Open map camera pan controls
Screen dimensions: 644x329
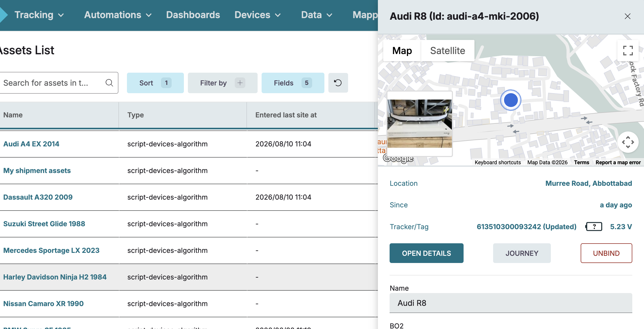[628, 142]
